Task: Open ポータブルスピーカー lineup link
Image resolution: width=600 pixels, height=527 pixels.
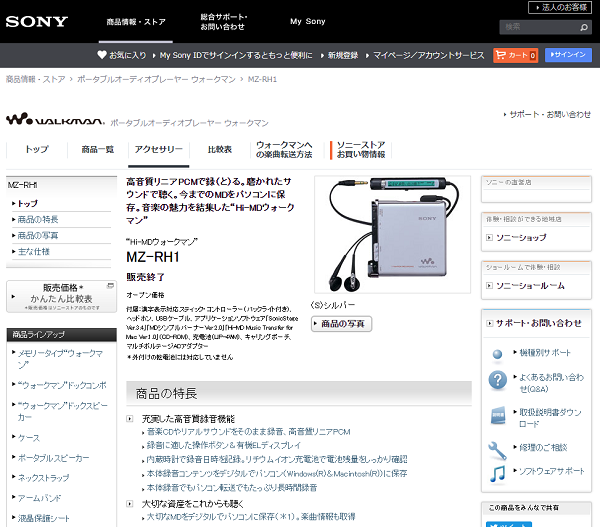Action: (53, 458)
